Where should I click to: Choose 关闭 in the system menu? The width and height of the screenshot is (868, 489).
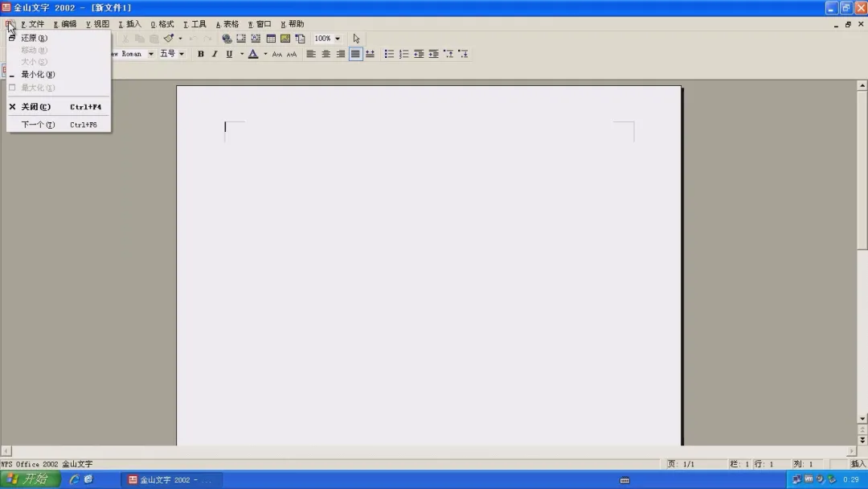point(58,106)
